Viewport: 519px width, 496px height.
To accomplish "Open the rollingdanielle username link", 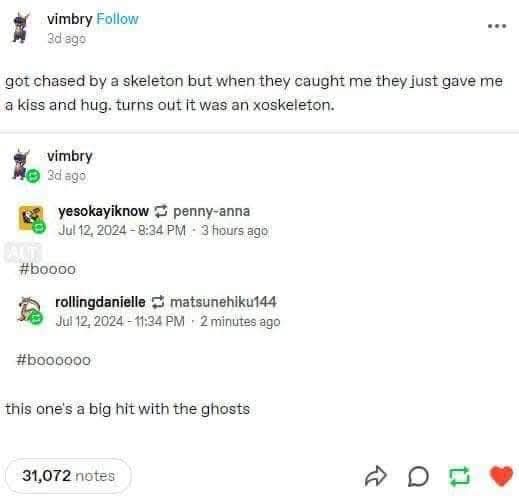I will pos(100,302).
